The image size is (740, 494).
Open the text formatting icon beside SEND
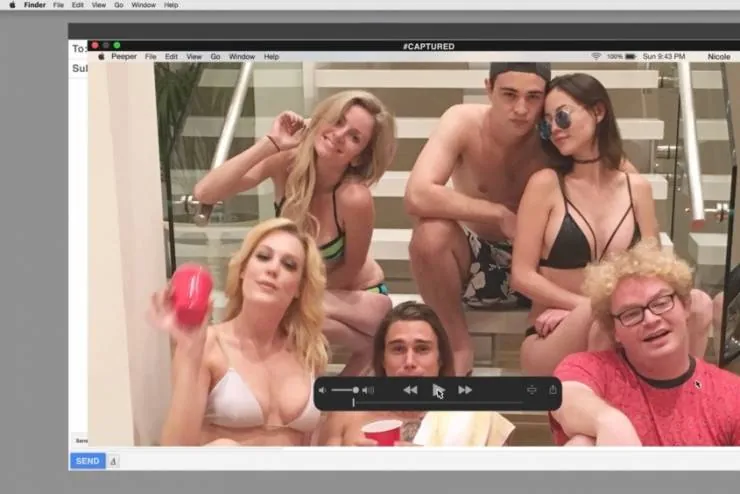(x=113, y=461)
